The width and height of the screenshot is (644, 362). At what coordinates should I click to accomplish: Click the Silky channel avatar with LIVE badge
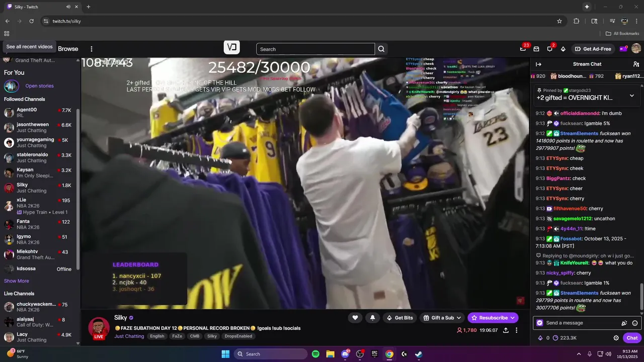(x=99, y=328)
